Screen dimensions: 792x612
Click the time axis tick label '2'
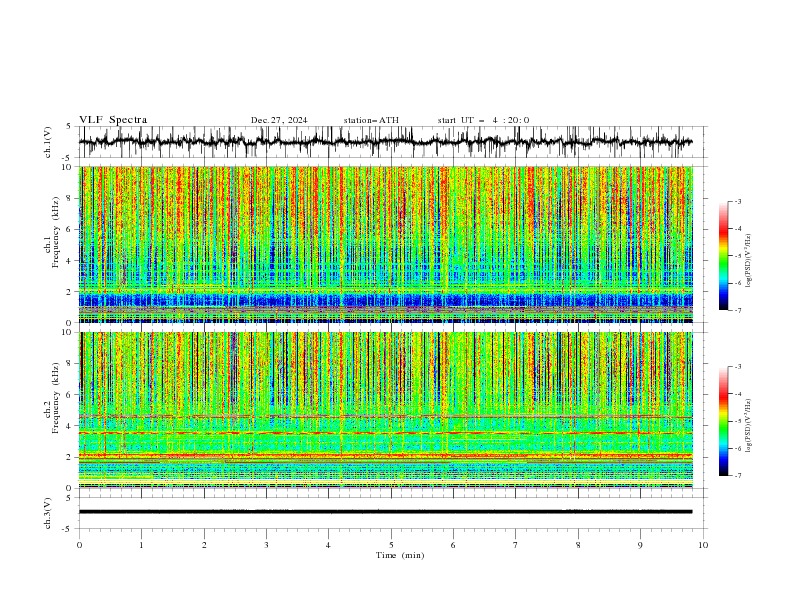click(x=204, y=545)
